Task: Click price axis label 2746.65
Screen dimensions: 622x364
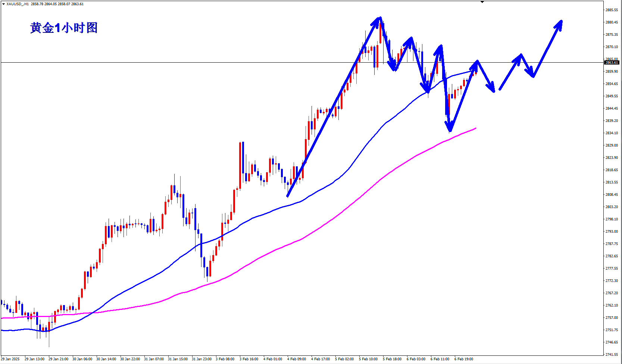Action: click(x=612, y=342)
